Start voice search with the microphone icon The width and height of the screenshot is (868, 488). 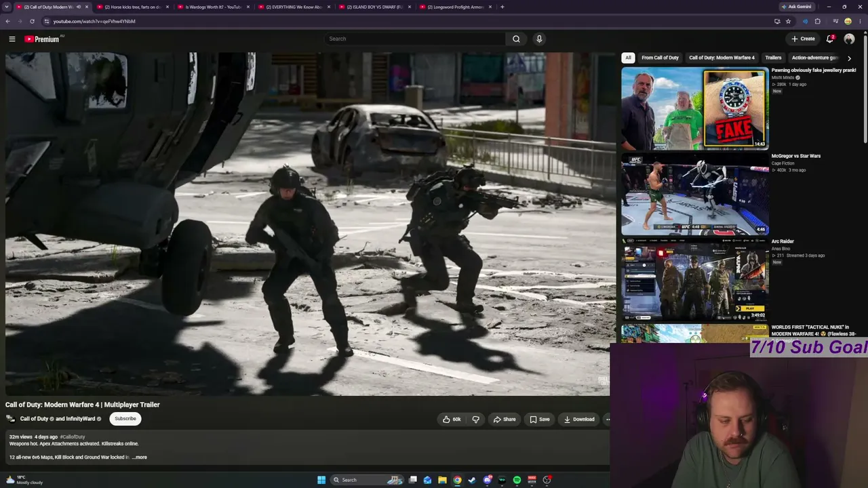(x=539, y=39)
